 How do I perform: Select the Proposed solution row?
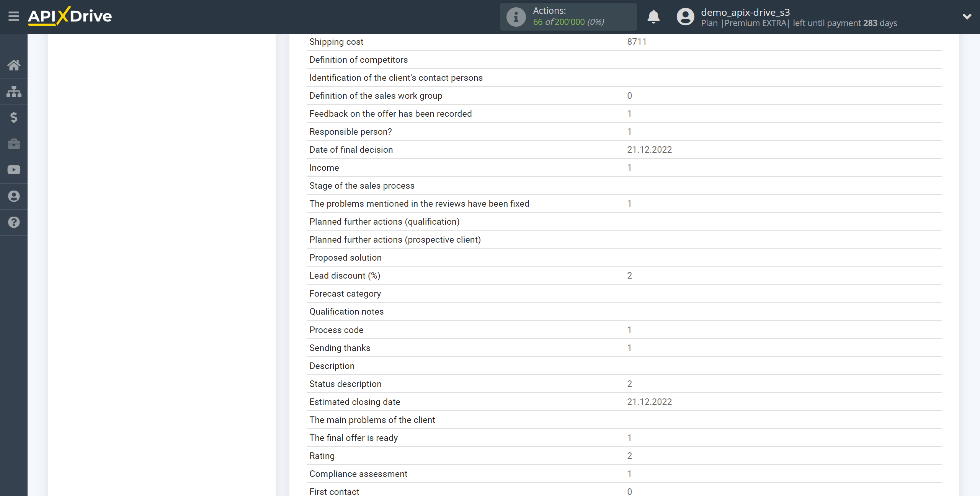coord(624,258)
